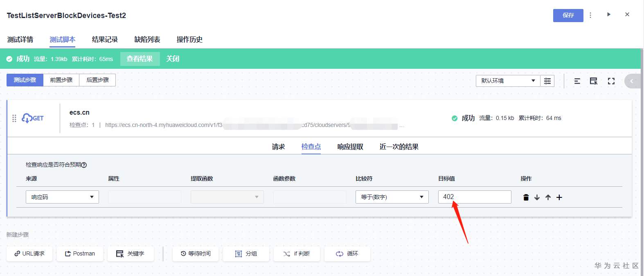Screen dimensions: 644x276
Task: Run the test with the play icon
Action: coord(609,14)
